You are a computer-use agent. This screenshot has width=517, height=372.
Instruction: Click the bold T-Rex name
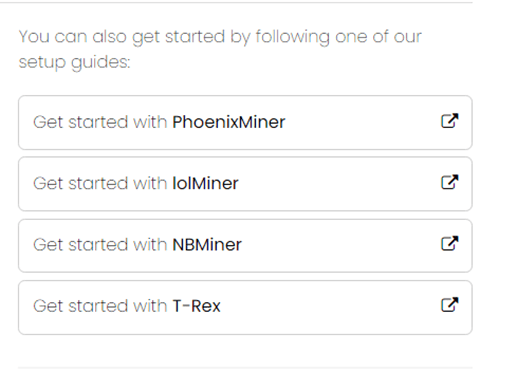[196, 306]
